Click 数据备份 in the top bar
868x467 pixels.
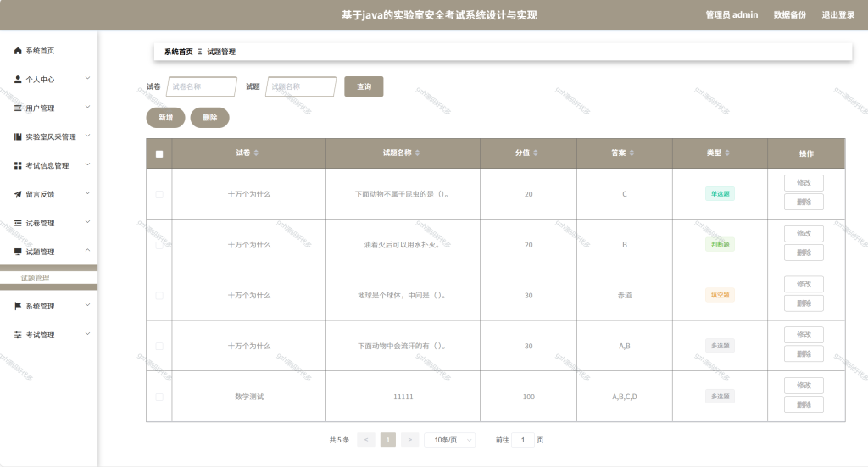pos(790,15)
